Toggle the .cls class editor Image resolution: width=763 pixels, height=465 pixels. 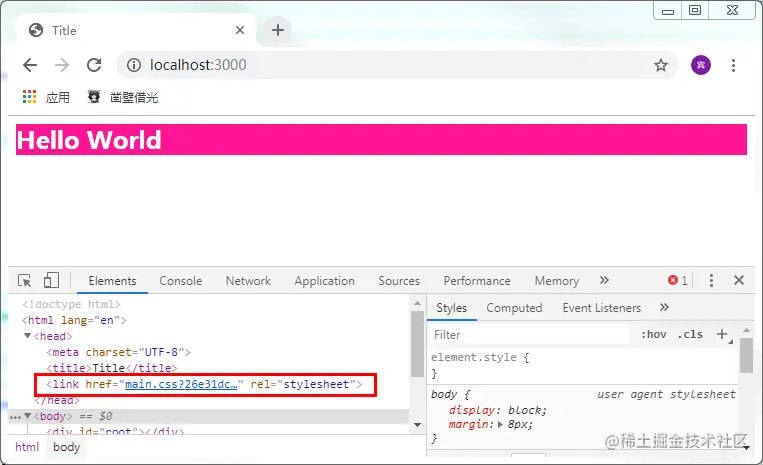pos(690,335)
